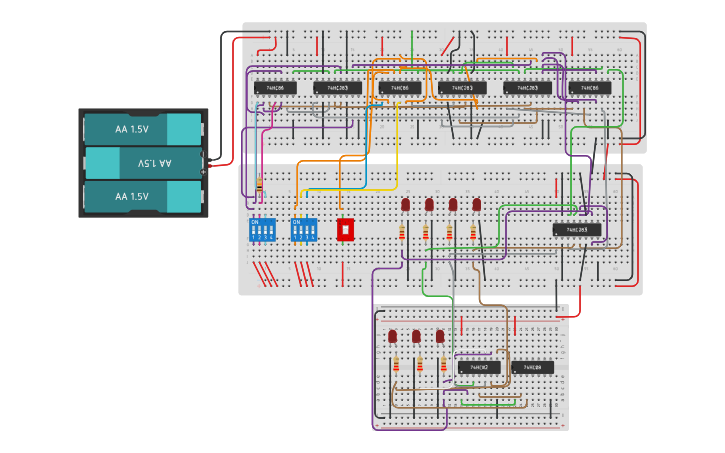Viewport: 725px width, 453px height.
Task: Select the second red LED on bottom breadboard
Action: coord(416,336)
